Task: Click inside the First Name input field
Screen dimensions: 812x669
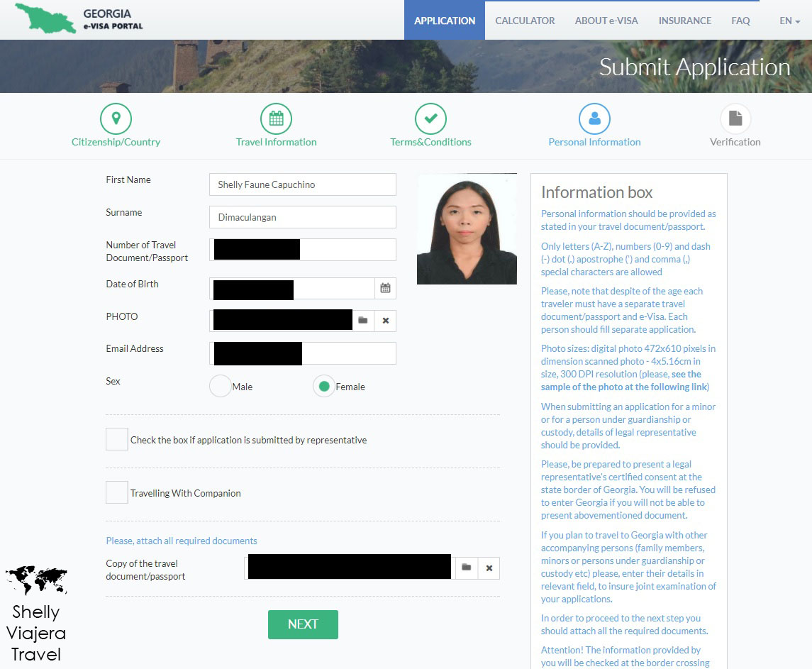Action: click(x=302, y=184)
